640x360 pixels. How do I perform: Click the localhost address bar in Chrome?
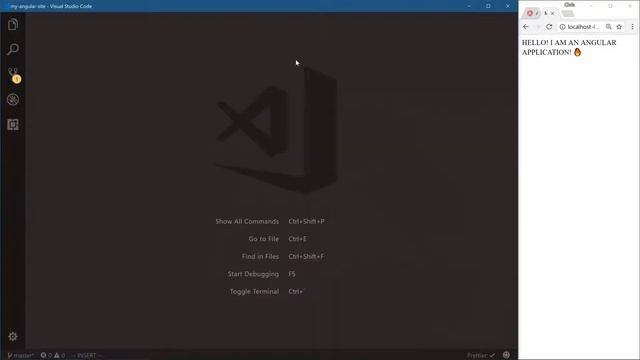(x=583, y=27)
